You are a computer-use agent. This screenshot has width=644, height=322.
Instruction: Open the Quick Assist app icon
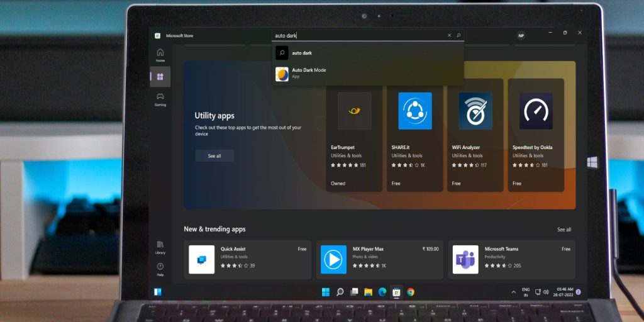[x=202, y=260]
